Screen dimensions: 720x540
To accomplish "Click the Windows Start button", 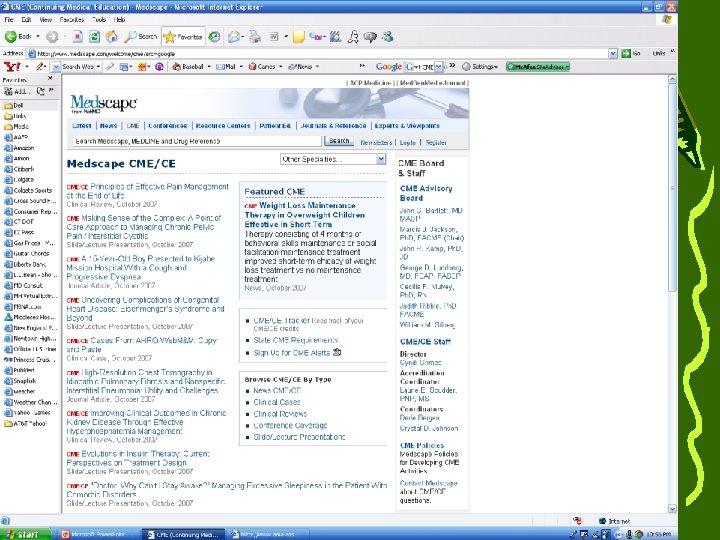I will pos(25,534).
